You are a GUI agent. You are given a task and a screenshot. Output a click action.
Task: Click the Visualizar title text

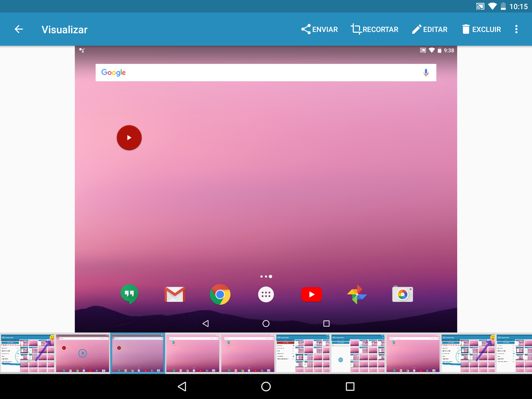64,29
